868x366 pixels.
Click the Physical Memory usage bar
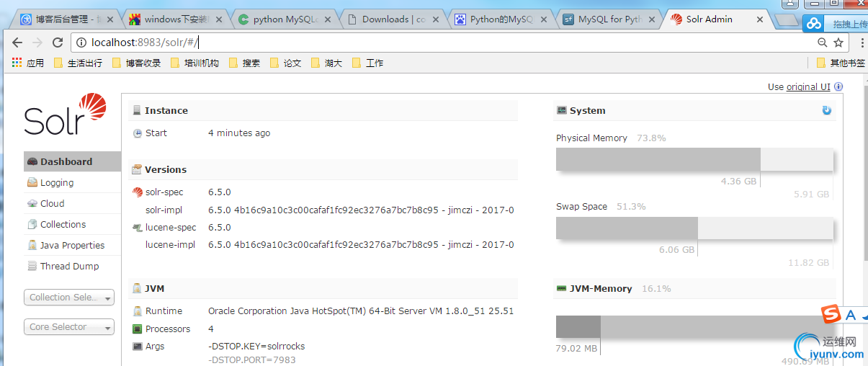(694, 159)
